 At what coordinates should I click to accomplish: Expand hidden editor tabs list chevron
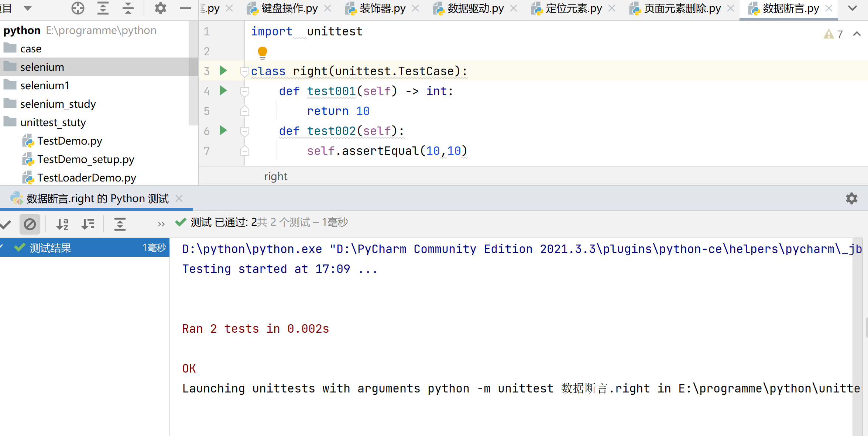852,8
